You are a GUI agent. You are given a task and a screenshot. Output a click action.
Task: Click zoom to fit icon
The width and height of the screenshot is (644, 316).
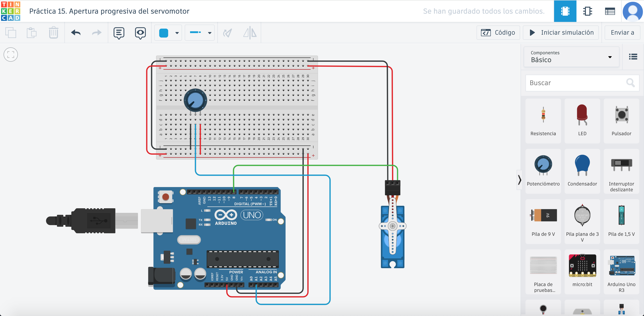coord(11,55)
